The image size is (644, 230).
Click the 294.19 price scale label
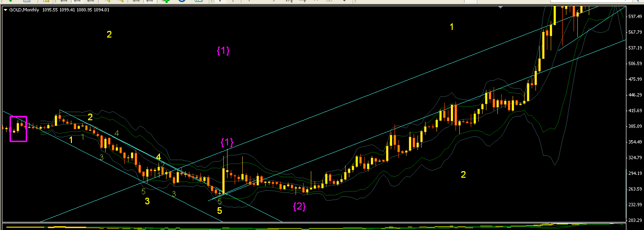[x=635, y=173]
